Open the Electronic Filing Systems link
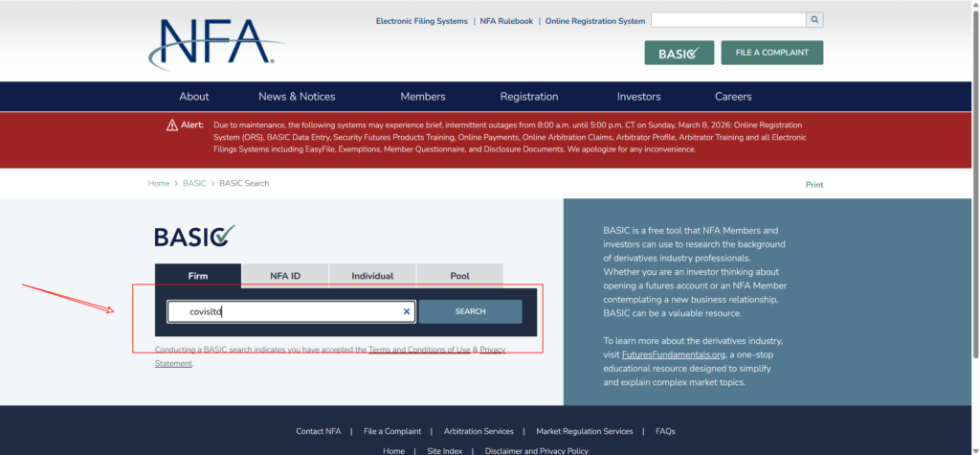The image size is (980, 455). click(x=421, y=21)
